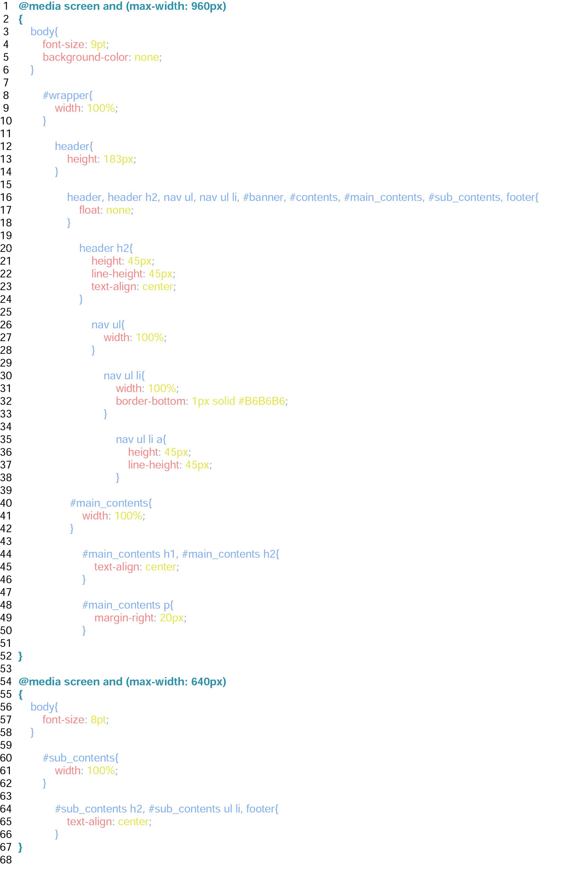Select the "header h2{" selector on line 20
Screen dimensions: 588x873
click(106, 248)
